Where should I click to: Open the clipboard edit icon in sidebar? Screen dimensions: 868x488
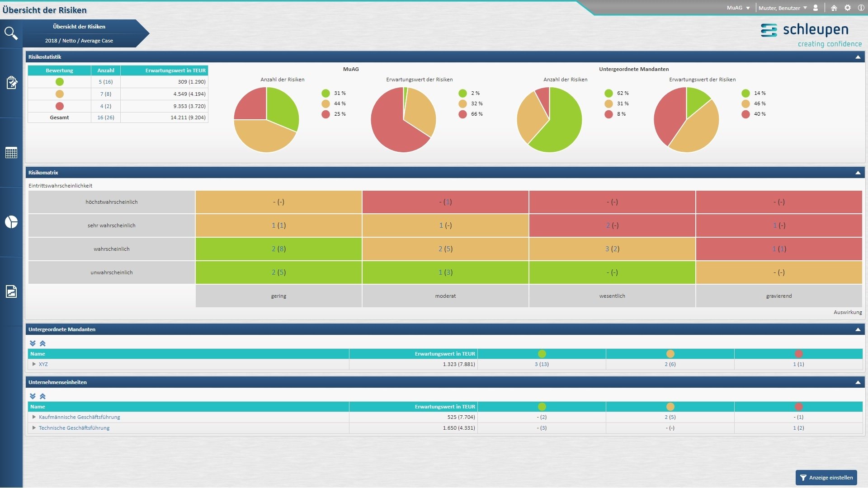11,83
